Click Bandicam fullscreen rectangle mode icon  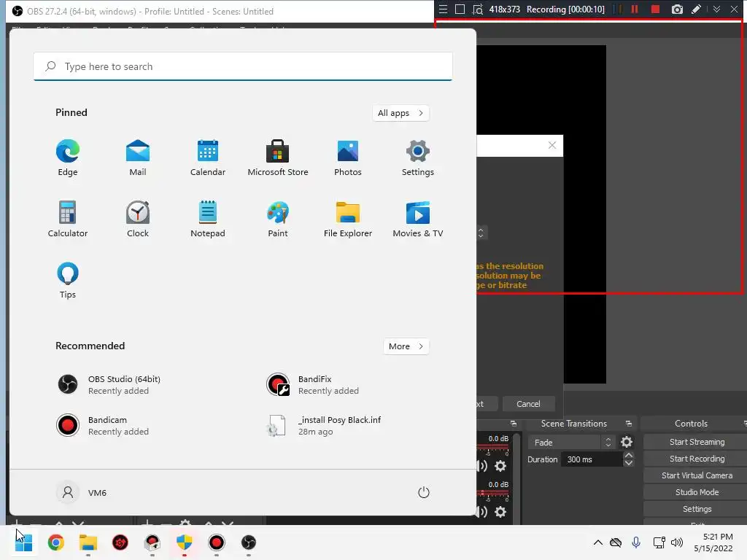pos(460,9)
